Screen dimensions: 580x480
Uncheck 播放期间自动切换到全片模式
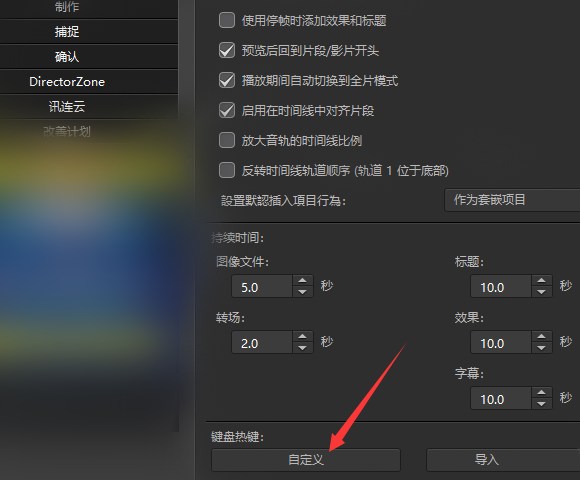(x=227, y=80)
